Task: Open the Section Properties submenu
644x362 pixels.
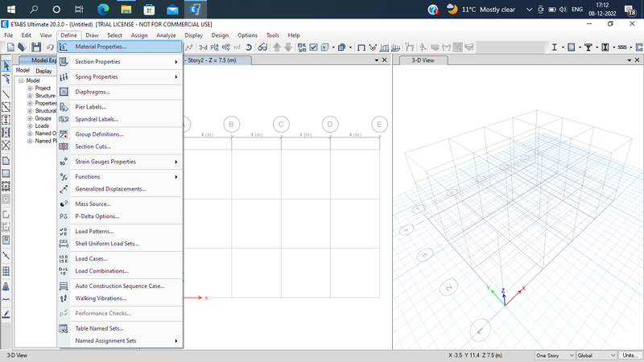Action: pos(119,62)
